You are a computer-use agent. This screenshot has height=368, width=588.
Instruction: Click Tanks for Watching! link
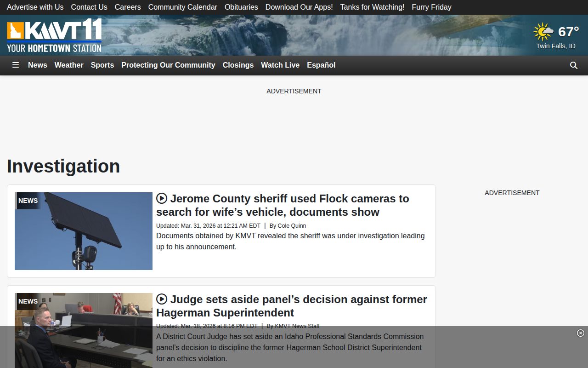(373, 7)
